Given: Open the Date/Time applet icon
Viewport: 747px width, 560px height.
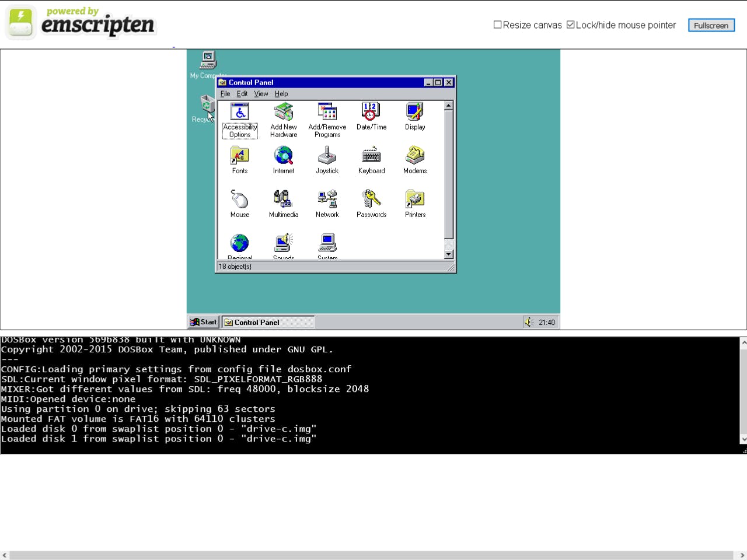Looking at the screenshot, I should tap(371, 111).
